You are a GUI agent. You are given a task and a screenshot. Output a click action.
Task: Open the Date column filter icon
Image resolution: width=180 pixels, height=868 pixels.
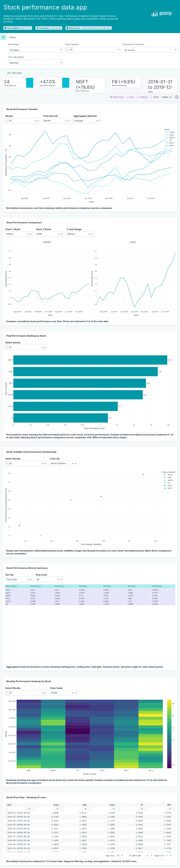(x=29, y=809)
